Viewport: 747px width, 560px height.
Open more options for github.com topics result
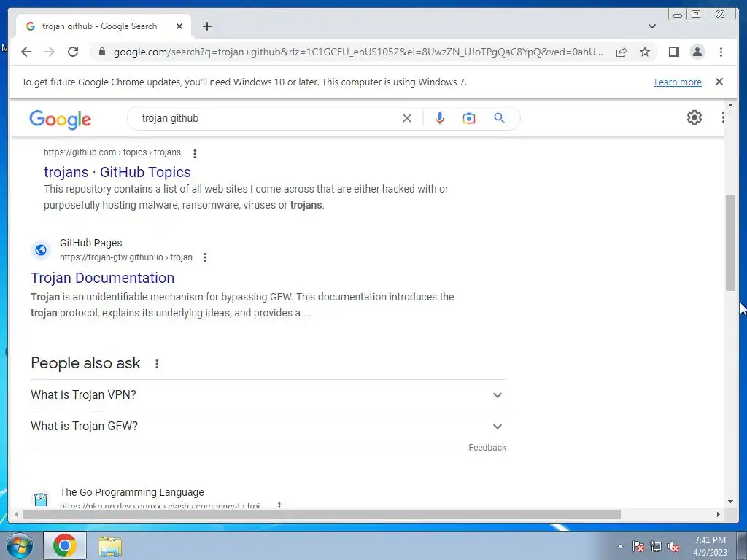pyautogui.click(x=194, y=153)
